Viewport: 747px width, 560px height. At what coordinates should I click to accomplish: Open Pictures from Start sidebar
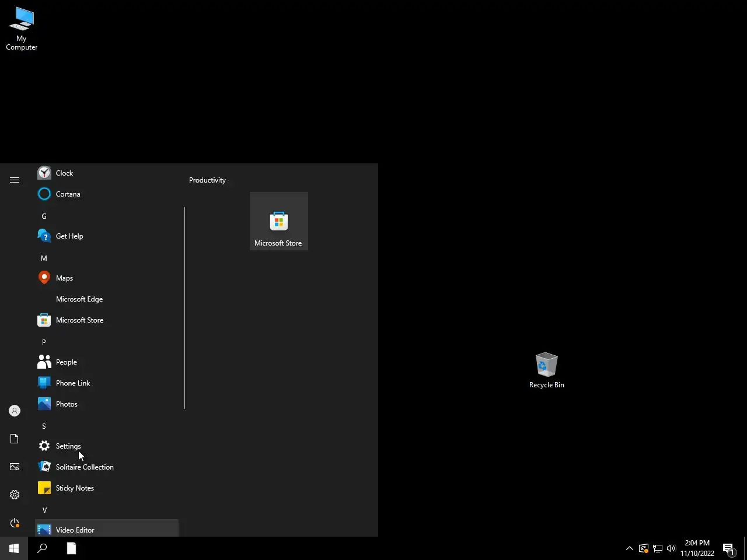pyautogui.click(x=15, y=467)
